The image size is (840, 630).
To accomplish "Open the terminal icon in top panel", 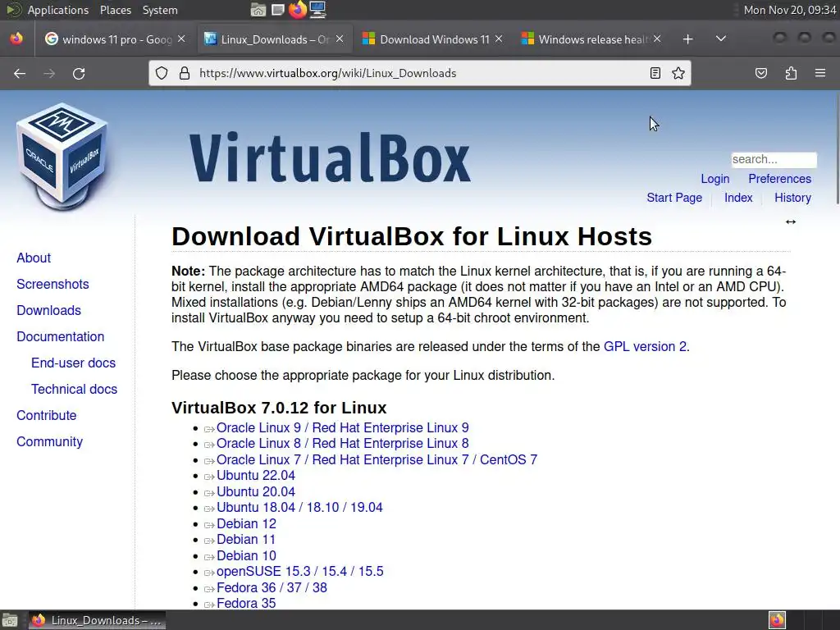I will pyautogui.click(x=278, y=10).
